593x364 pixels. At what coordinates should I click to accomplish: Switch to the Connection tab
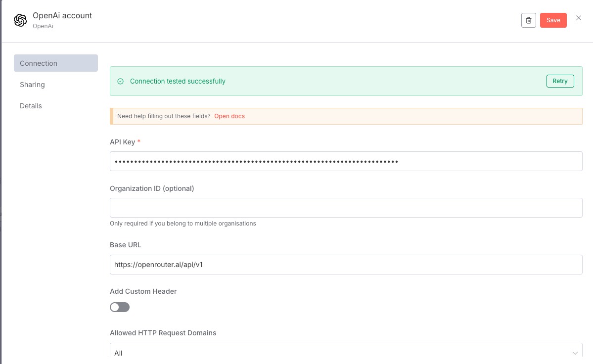pyautogui.click(x=55, y=63)
